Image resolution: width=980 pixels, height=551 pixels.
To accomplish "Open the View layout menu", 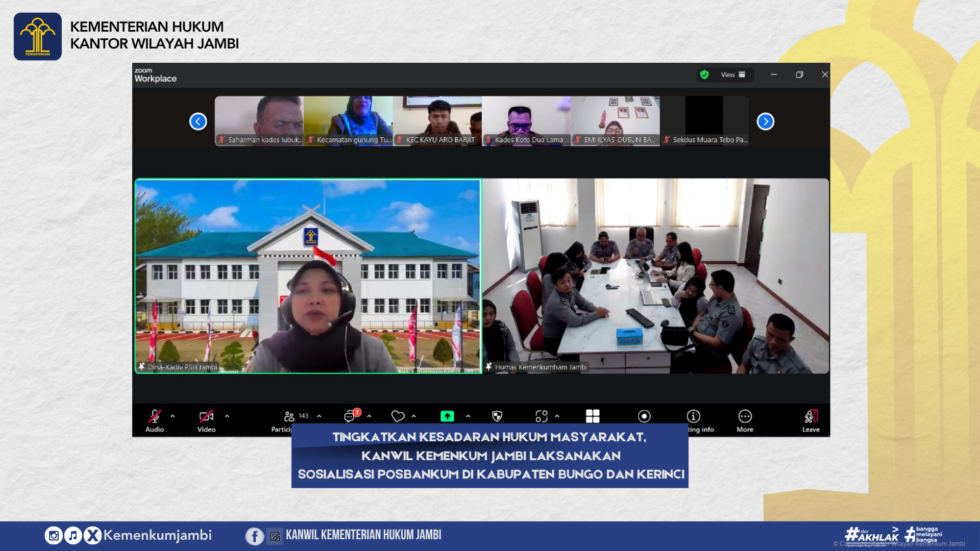I will point(728,74).
